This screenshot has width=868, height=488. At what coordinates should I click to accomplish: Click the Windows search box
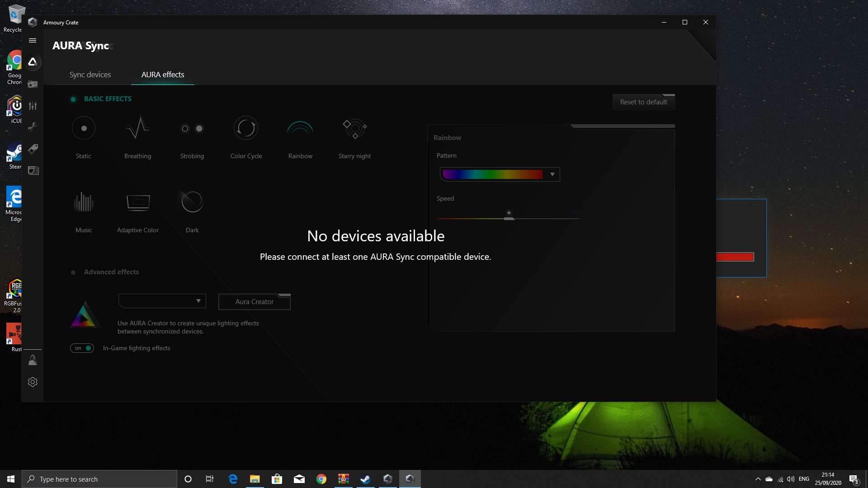point(99,479)
